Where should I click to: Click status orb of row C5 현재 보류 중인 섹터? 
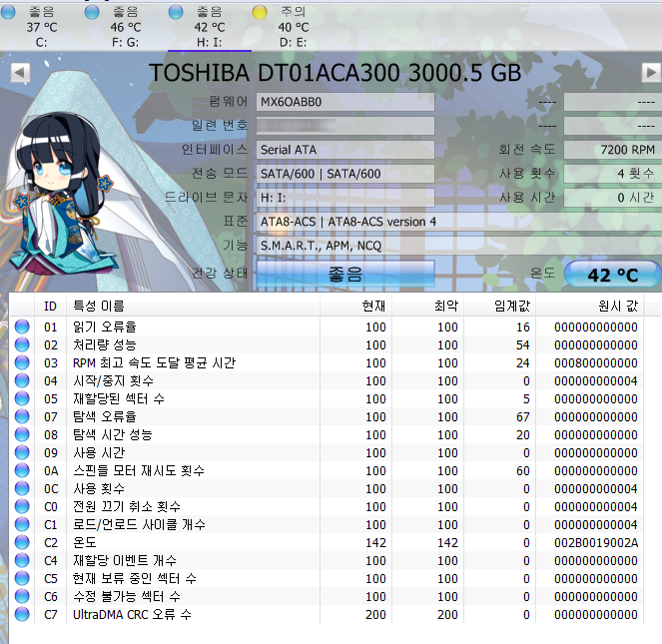click(x=22, y=578)
